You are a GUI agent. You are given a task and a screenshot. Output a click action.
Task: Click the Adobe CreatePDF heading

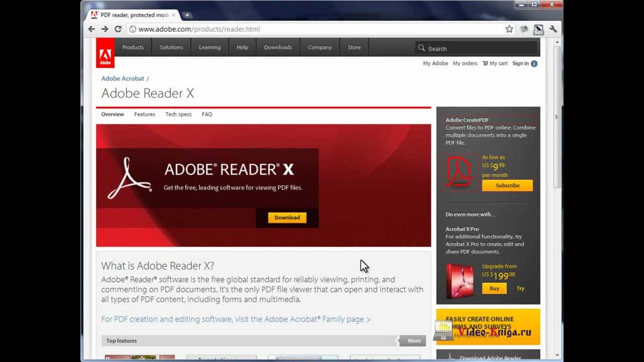tap(467, 120)
